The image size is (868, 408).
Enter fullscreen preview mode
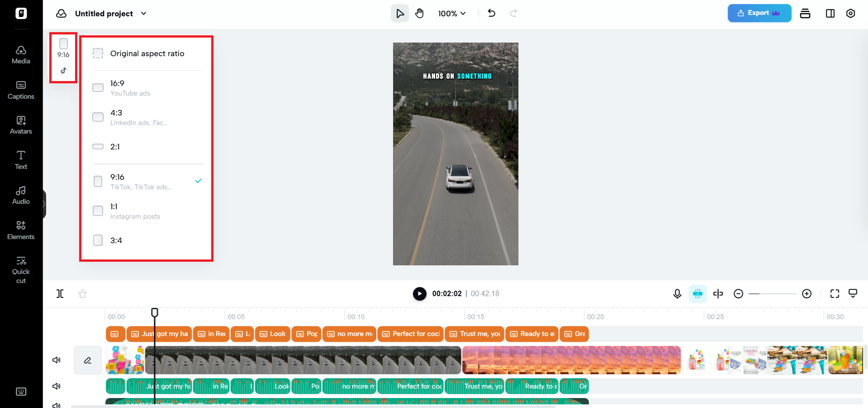835,293
